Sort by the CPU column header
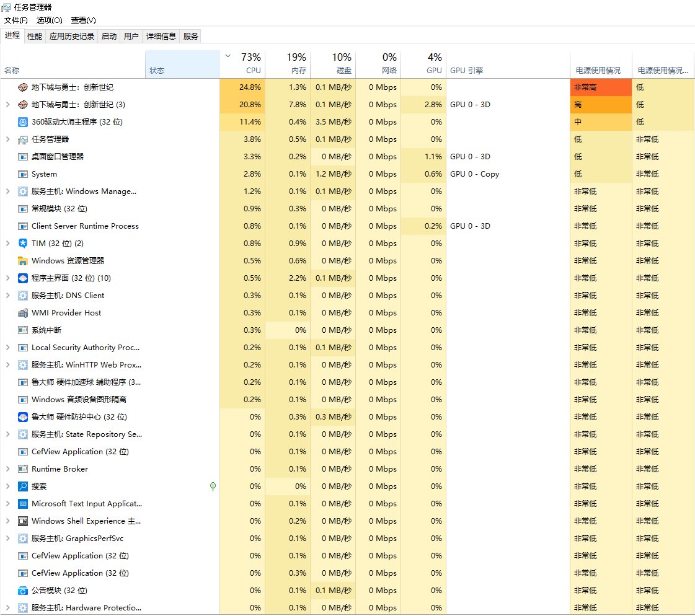The image size is (695, 616). click(x=242, y=64)
